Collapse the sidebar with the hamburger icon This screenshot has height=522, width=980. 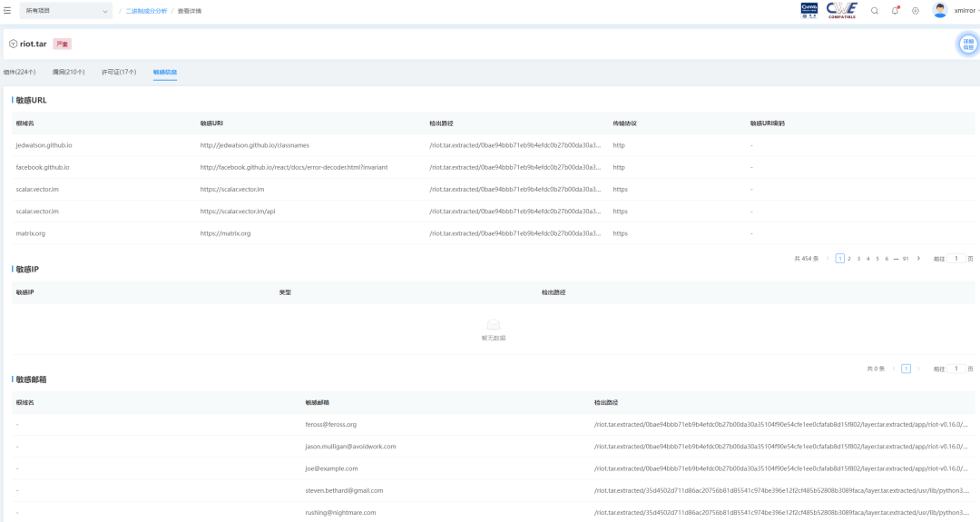click(x=7, y=11)
